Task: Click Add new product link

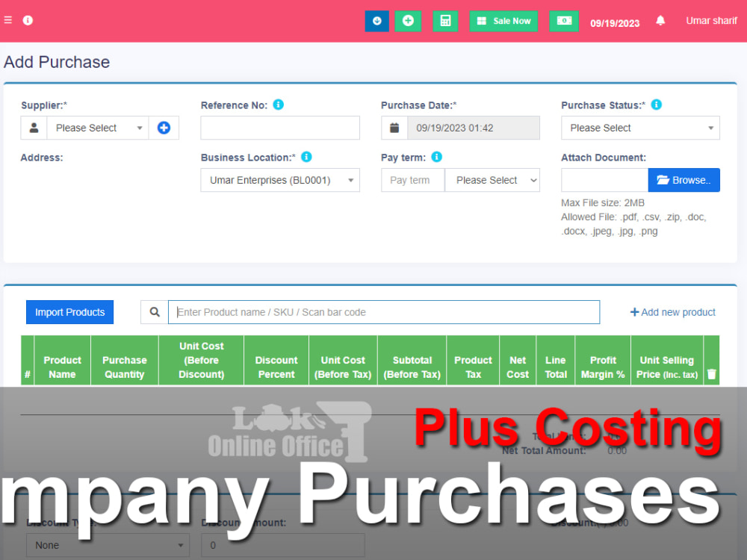Action: tap(673, 312)
